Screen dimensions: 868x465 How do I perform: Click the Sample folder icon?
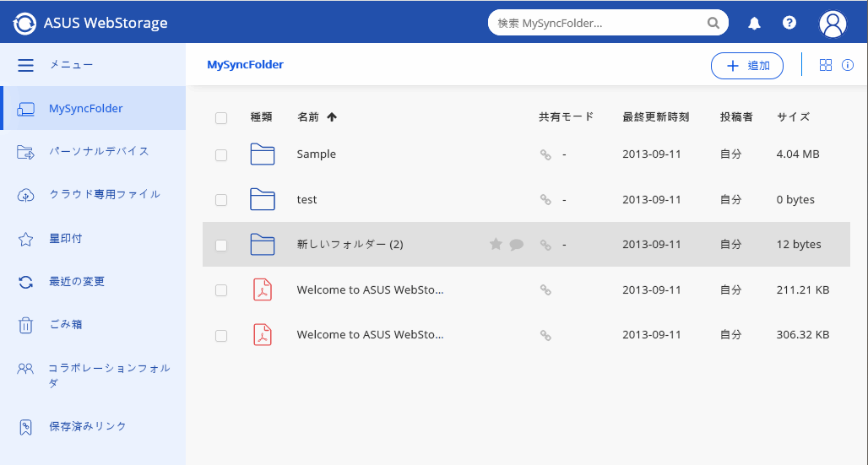(x=263, y=154)
